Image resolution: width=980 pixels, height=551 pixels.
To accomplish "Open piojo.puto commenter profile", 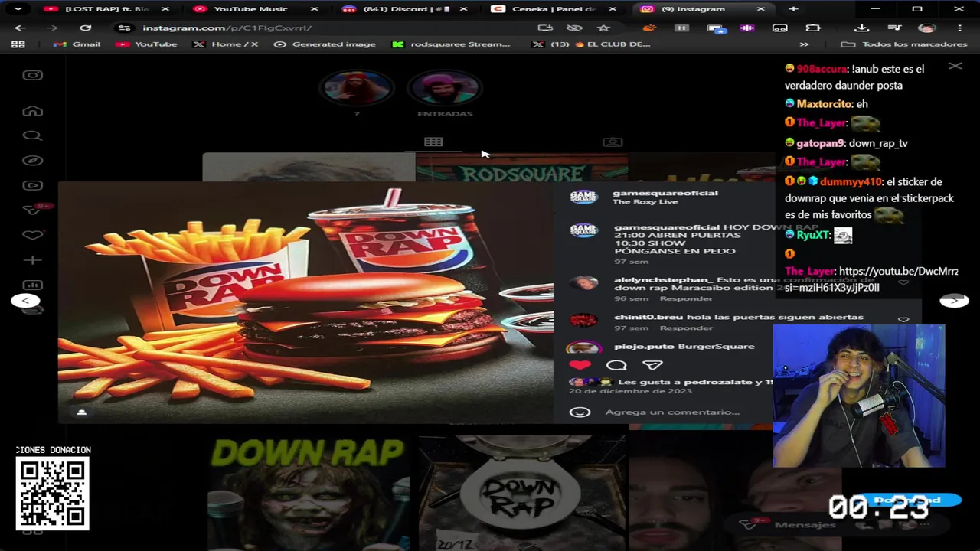I will [x=644, y=346].
